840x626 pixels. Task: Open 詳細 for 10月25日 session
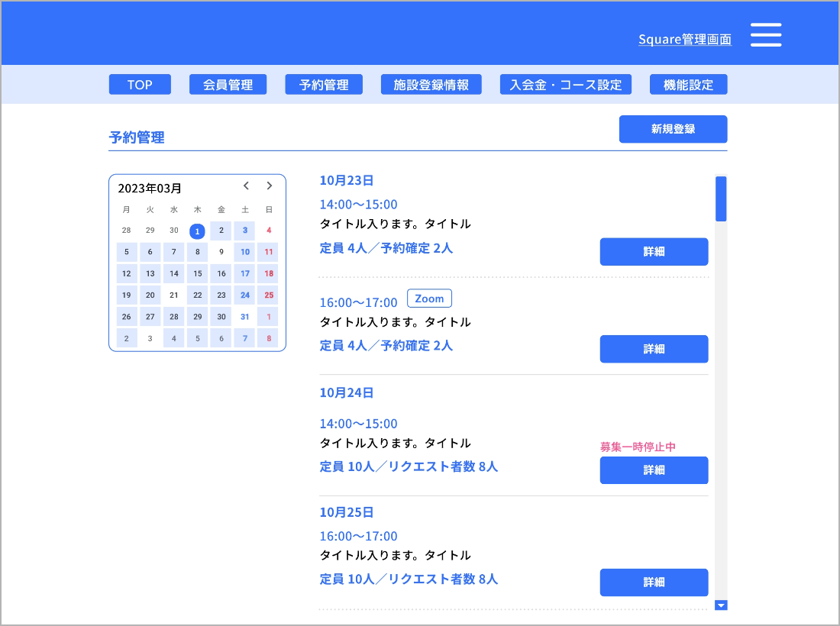654,582
